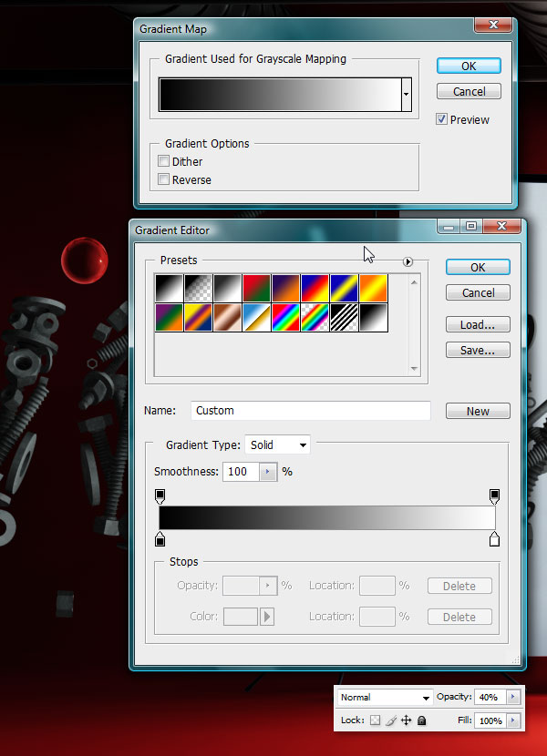Toggle Lock position move icon

point(406,720)
